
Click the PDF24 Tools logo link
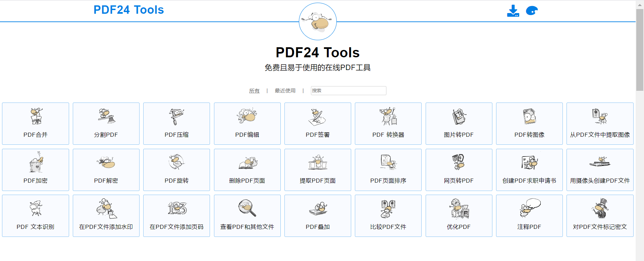pos(129,10)
